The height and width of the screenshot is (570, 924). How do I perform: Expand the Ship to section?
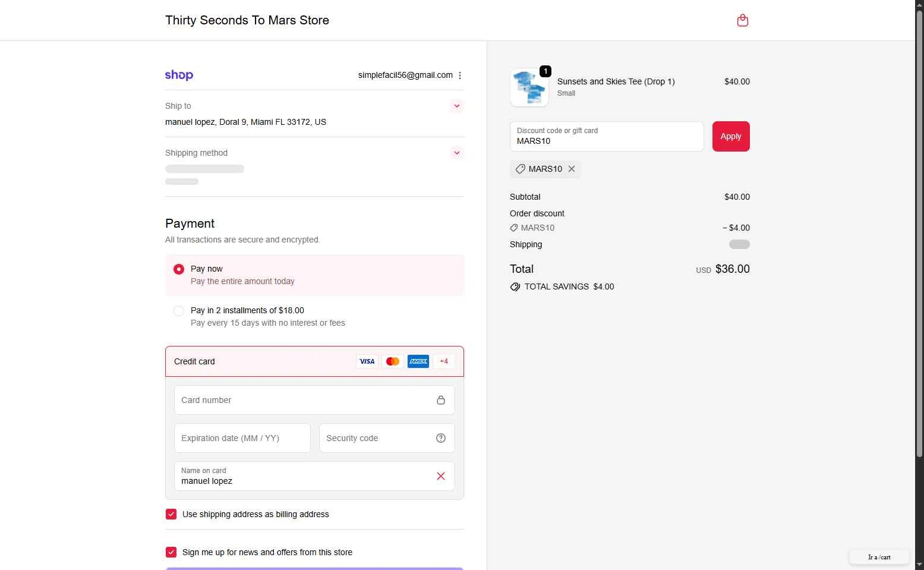click(456, 106)
